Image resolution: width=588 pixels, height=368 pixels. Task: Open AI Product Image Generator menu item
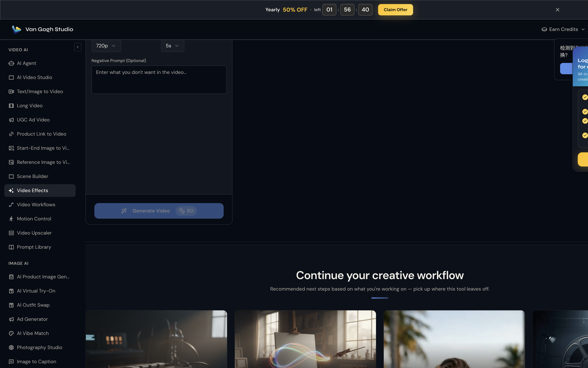point(40,277)
